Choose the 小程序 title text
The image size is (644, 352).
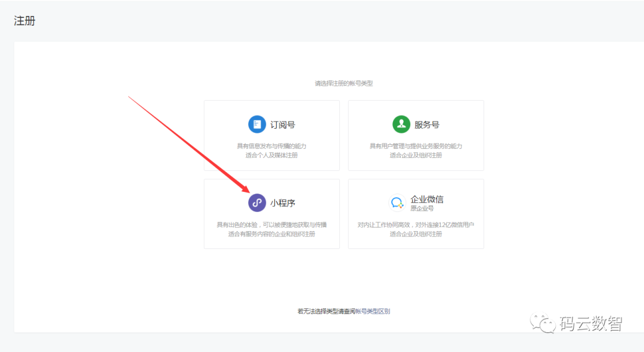click(283, 203)
